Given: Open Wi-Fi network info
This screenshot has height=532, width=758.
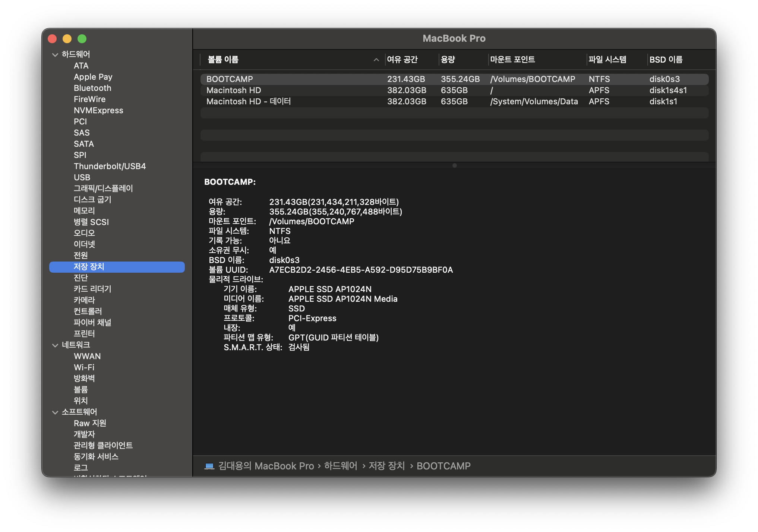Looking at the screenshot, I should tap(84, 367).
